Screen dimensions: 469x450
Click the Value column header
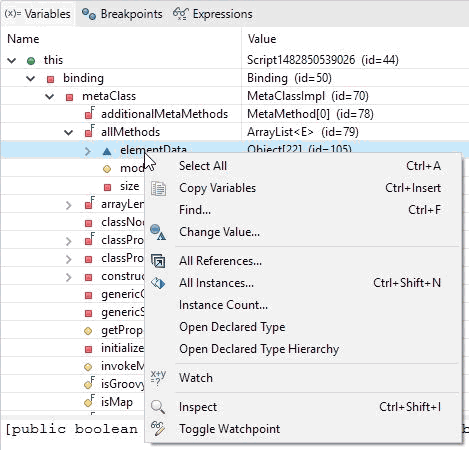coord(262,39)
